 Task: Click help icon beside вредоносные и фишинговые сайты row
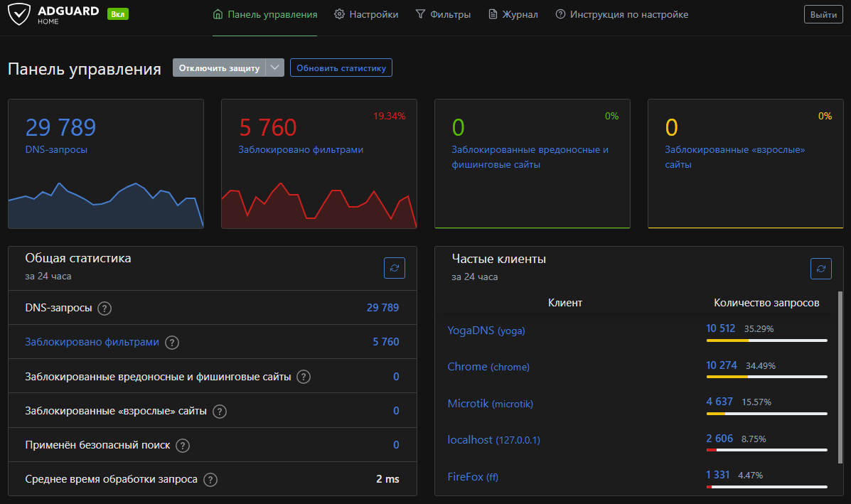pos(304,377)
